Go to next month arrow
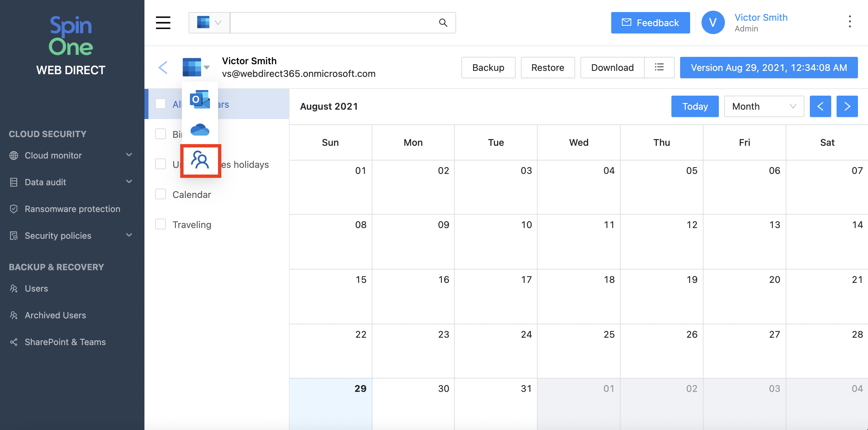868x430 pixels. coord(847,106)
